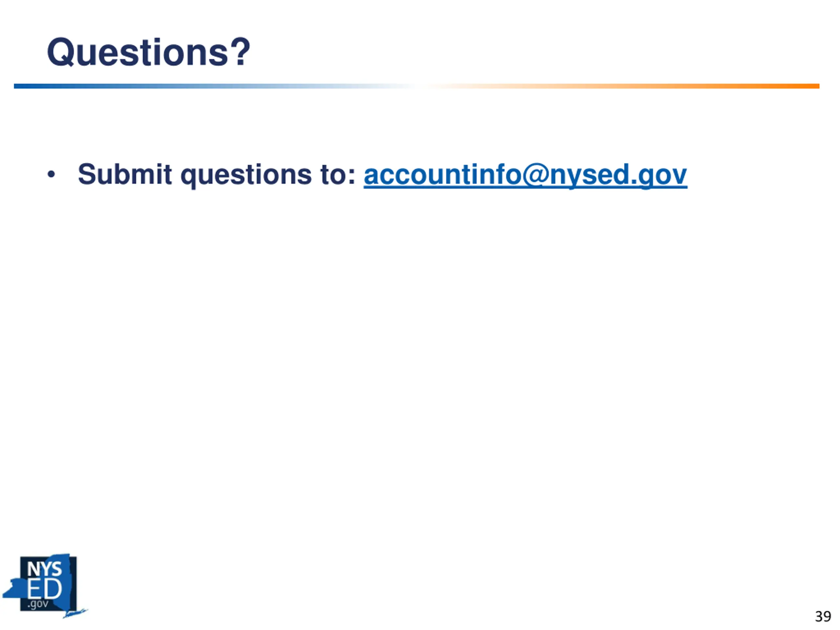
Task: Click the "ED" letters in the logo
Action: tap(44, 589)
